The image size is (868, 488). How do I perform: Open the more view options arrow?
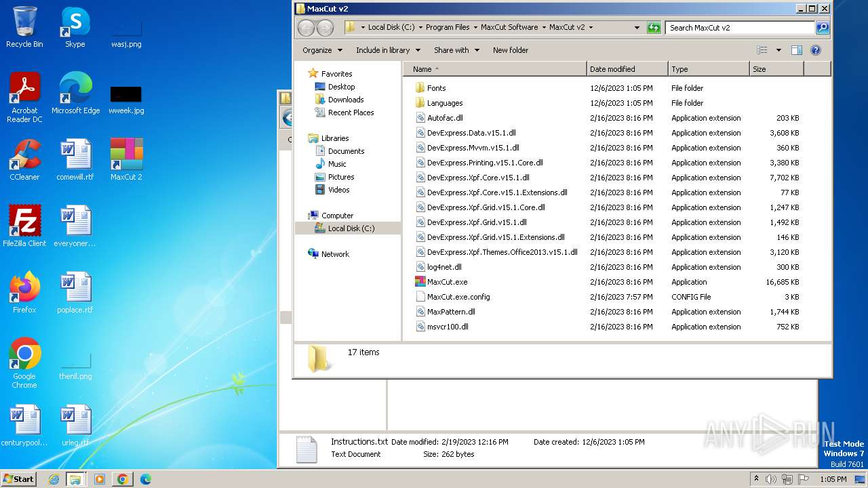pyautogui.click(x=778, y=50)
